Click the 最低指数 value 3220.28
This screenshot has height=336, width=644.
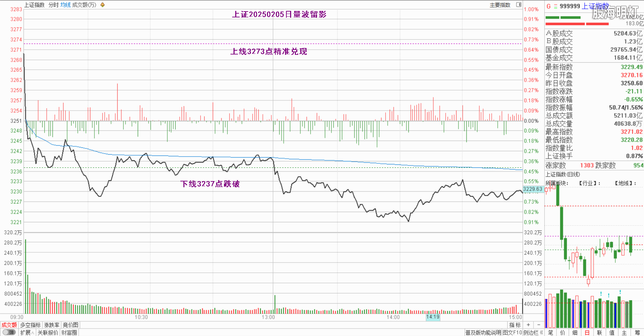click(631, 140)
